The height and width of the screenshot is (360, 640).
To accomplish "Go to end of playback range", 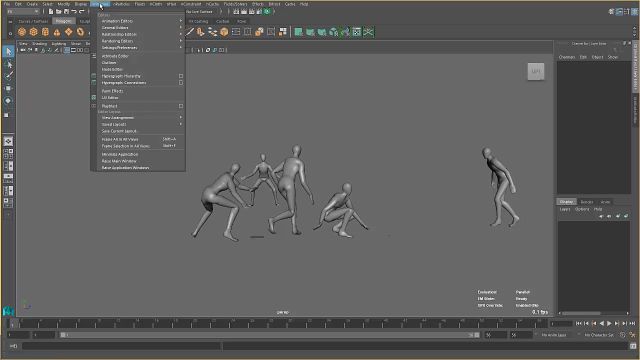I will click(632, 323).
